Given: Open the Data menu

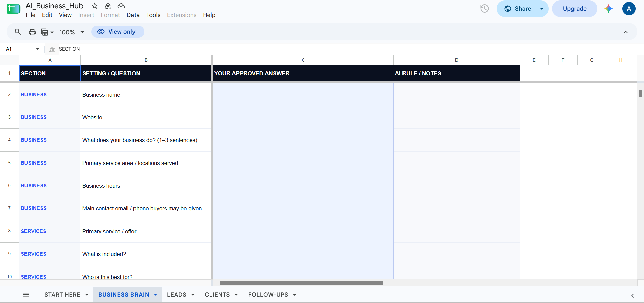Looking at the screenshot, I should [x=133, y=15].
